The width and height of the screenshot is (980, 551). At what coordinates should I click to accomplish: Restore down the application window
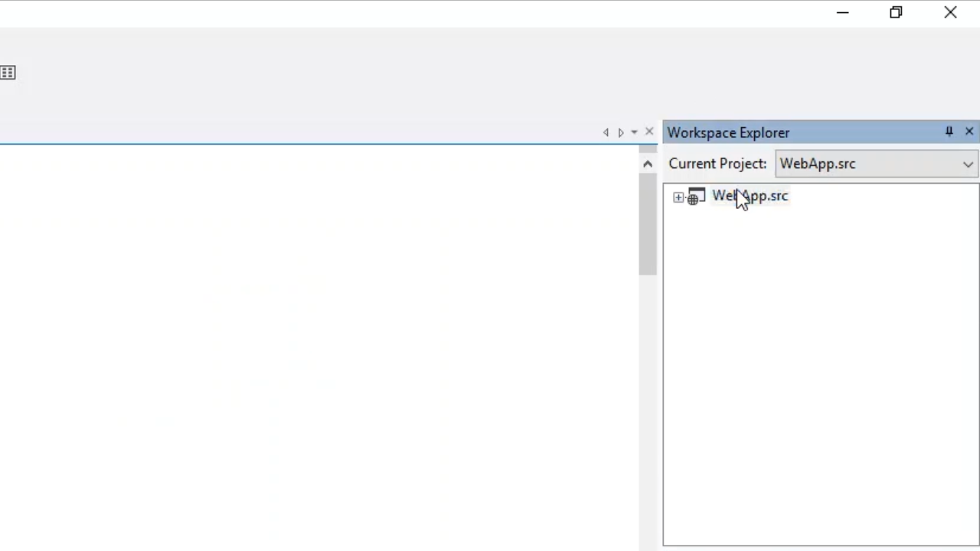[x=896, y=13]
